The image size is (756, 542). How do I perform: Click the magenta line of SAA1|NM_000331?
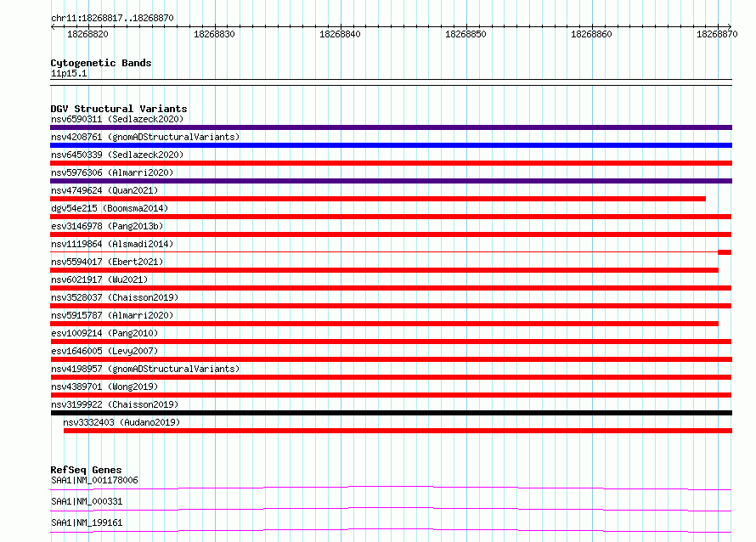[x=391, y=508]
